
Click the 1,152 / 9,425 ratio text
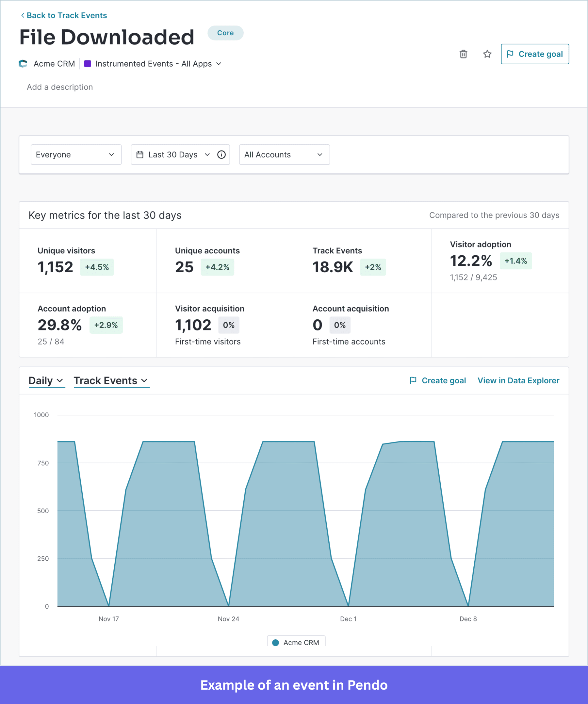(x=473, y=277)
